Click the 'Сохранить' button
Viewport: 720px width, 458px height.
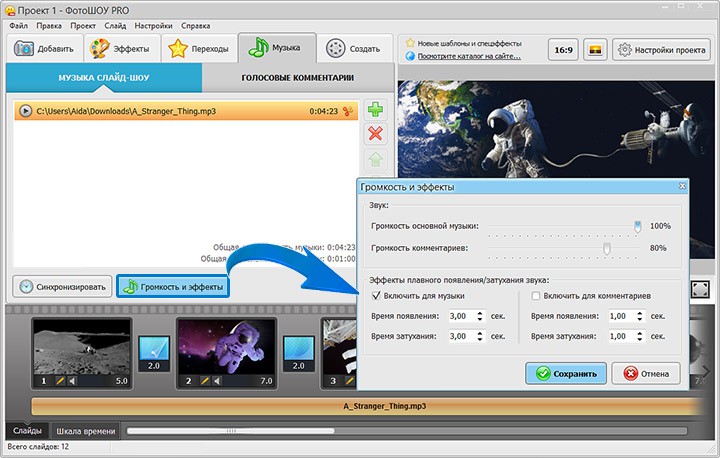[566, 373]
